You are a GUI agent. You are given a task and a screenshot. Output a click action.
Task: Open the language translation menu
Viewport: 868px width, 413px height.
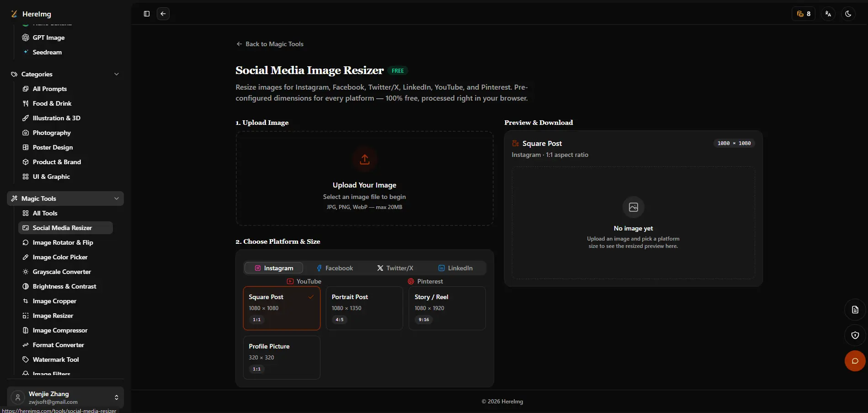tap(828, 14)
